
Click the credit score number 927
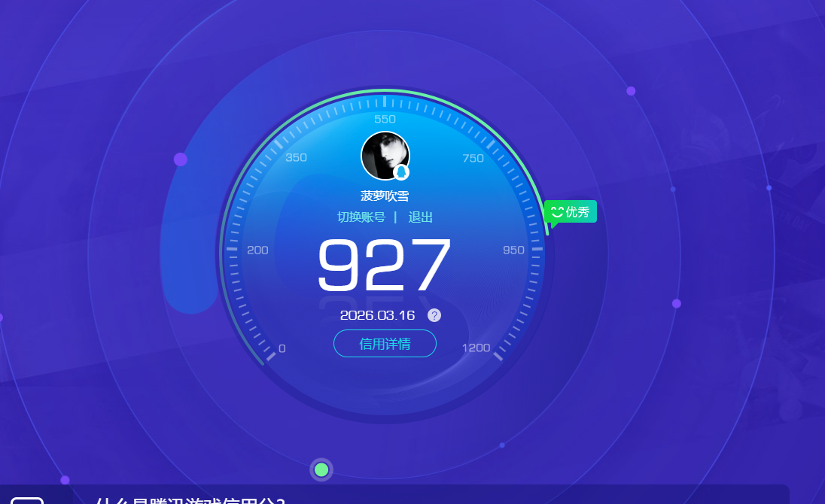[x=384, y=265]
